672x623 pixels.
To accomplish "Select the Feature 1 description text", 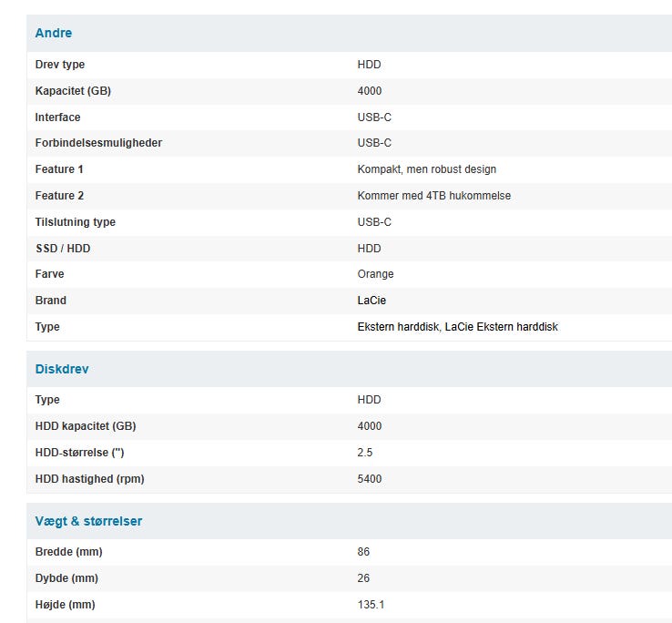I will click(x=427, y=169).
